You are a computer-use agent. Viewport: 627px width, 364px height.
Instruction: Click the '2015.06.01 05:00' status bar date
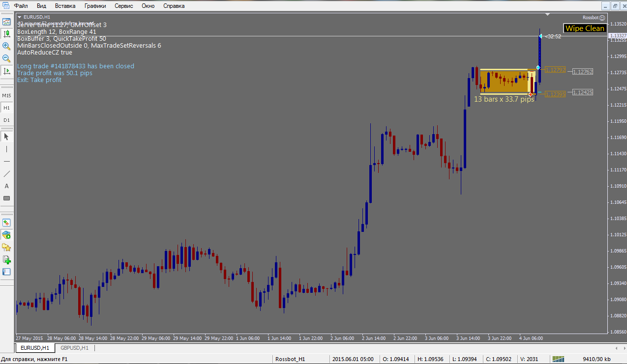[x=353, y=359]
